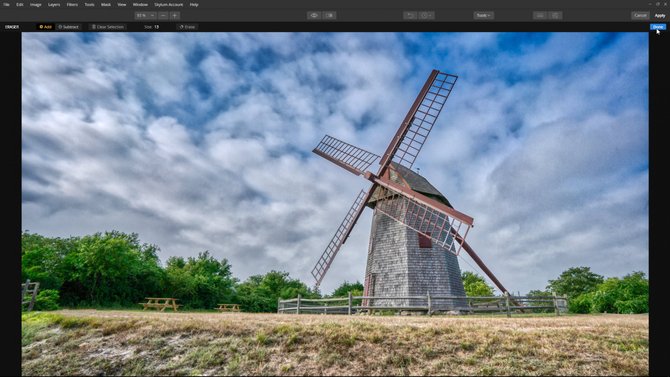Click the brush Size value field
670x377 pixels.
(156, 27)
